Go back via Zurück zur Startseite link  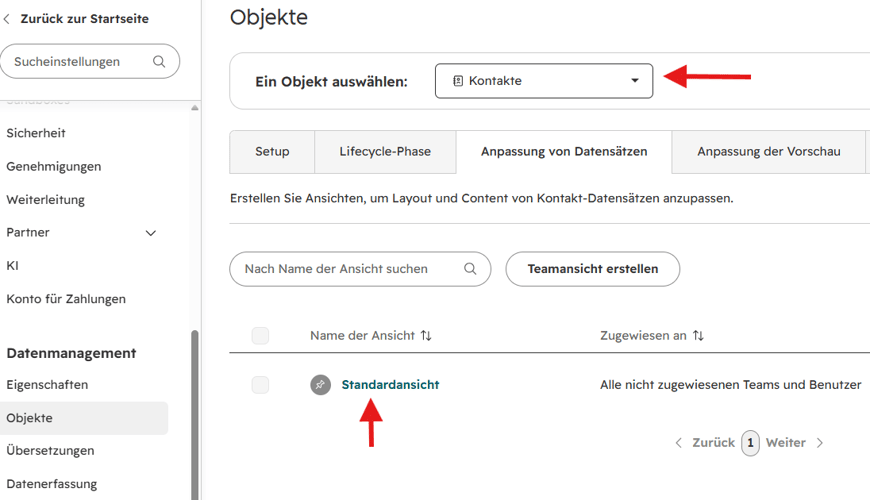(x=84, y=19)
